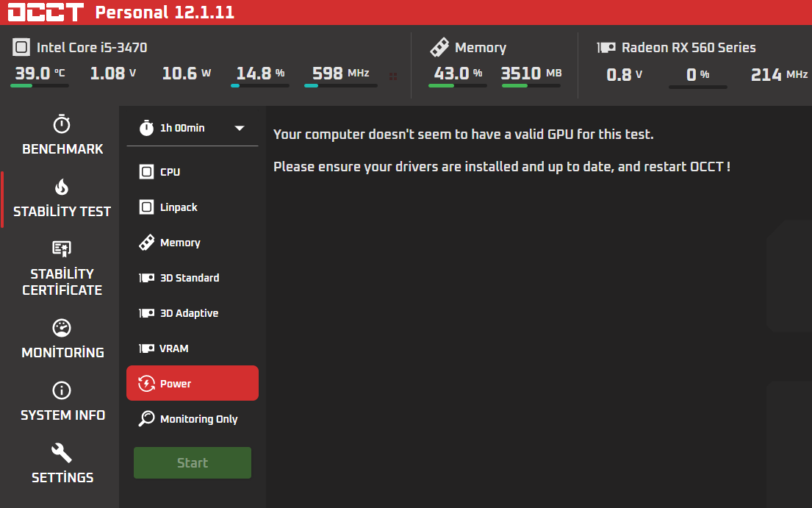Open the Monitoring gauge icon
This screenshot has width=812, height=508.
pyautogui.click(x=62, y=328)
